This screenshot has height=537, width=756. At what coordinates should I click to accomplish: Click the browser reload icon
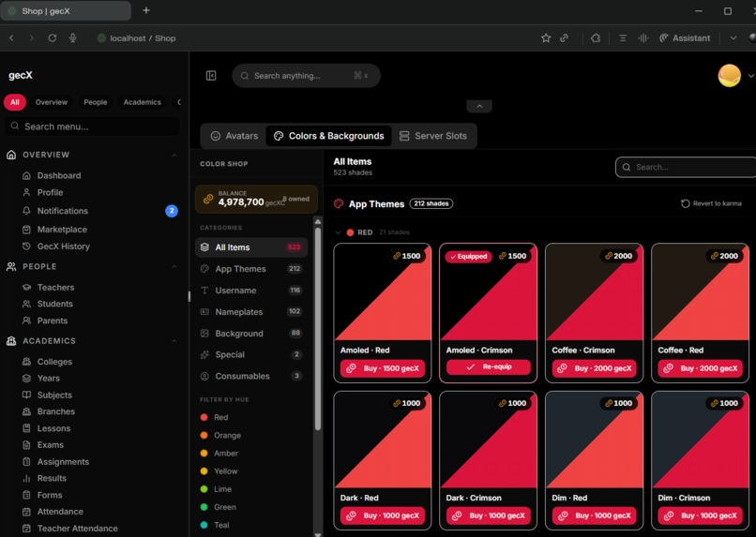coord(53,38)
